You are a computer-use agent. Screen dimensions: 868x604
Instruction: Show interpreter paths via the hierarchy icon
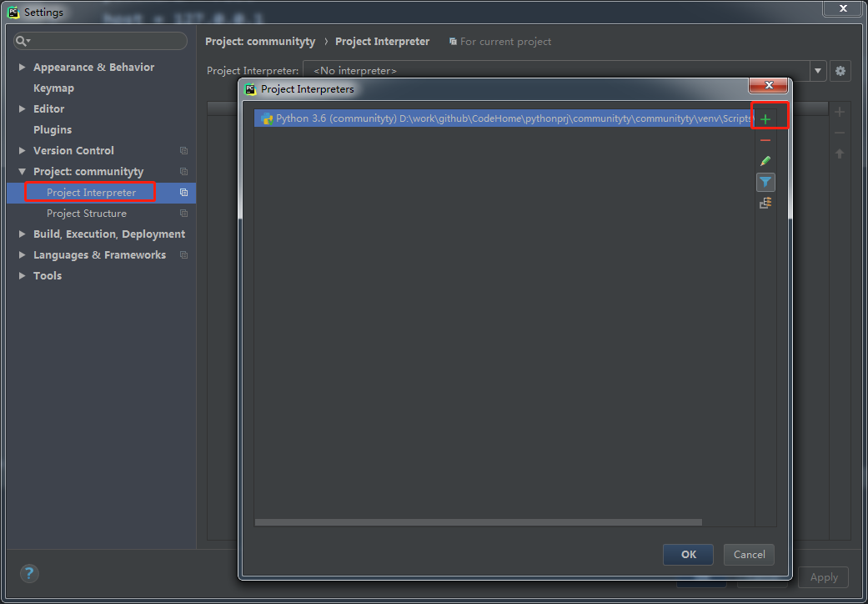pyautogui.click(x=765, y=202)
